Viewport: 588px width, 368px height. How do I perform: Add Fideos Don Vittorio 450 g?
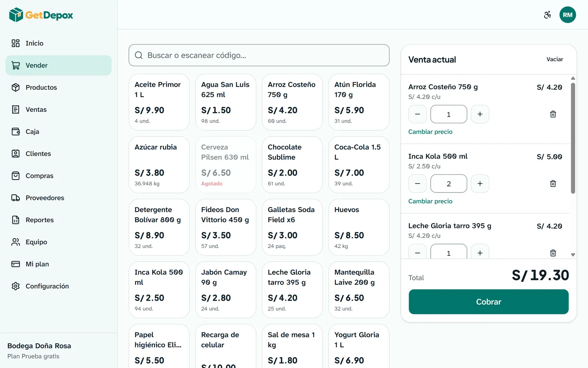[226, 227]
